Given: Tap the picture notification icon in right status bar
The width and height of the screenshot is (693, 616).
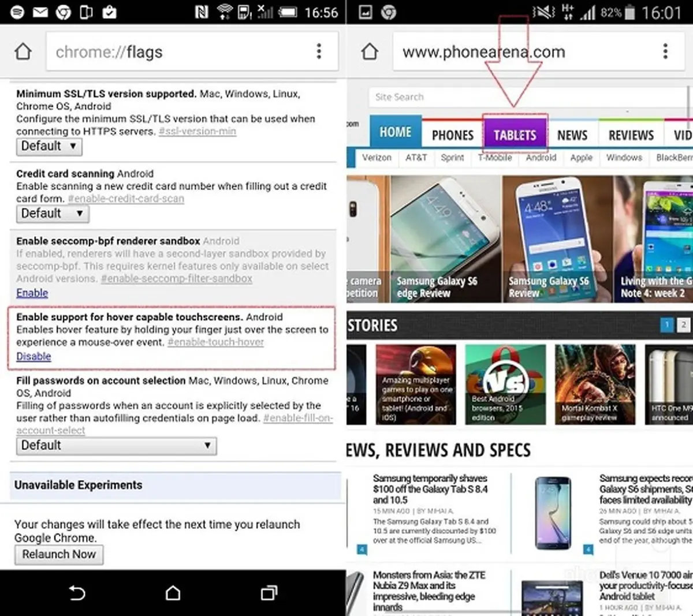Looking at the screenshot, I should tap(365, 12).
